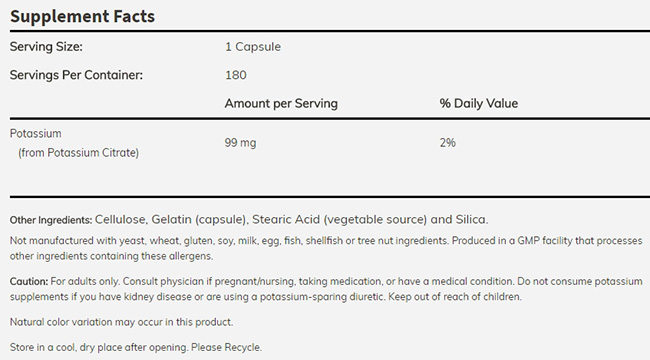The width and height of the screenshot is (650, 360).
Task: Click the 2% daily value figure
Action: click(448, 143)
